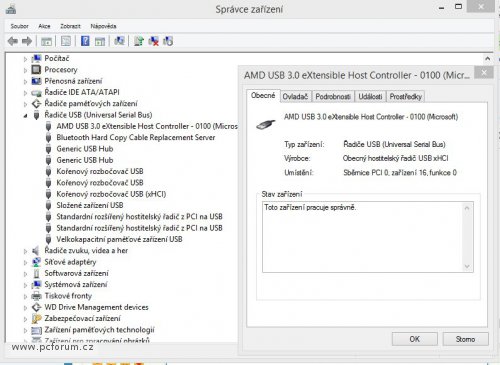Expand Řadiče zvuku, videa a her
Image resolution: width=500 pixels, height=365 pixels.
25,251
